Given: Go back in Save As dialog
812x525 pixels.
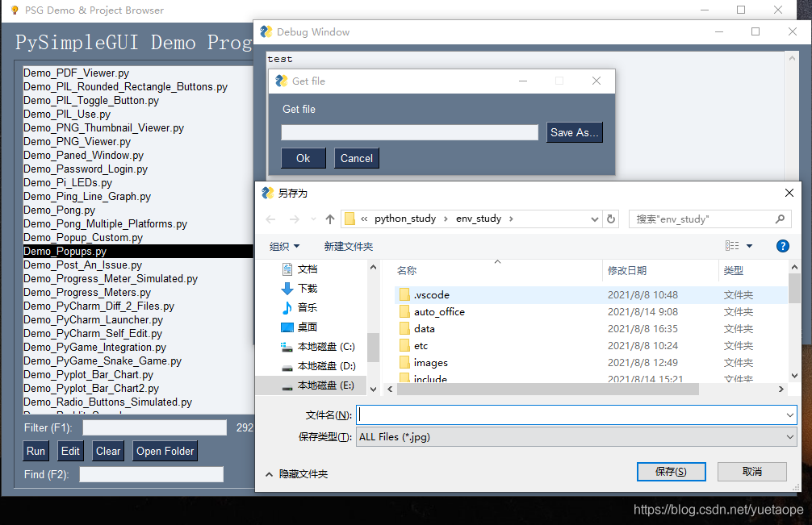Looking at the screenshot, I should pos(270,219).
